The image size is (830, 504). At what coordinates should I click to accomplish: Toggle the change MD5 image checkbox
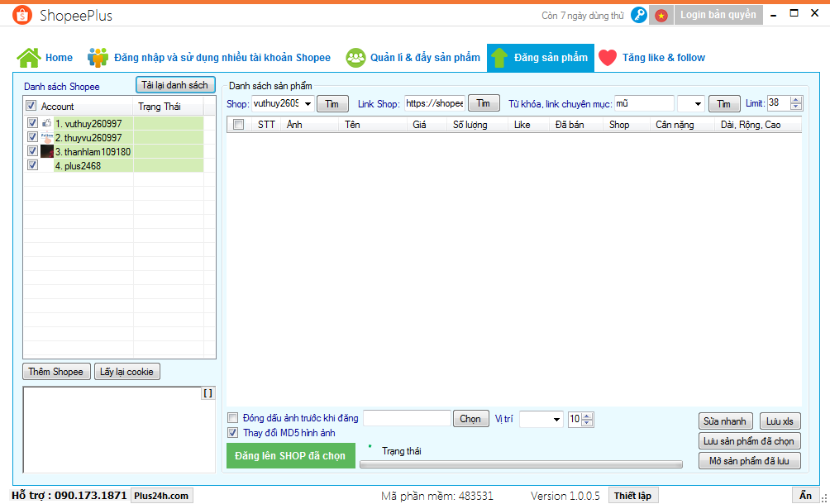(233, 432)
